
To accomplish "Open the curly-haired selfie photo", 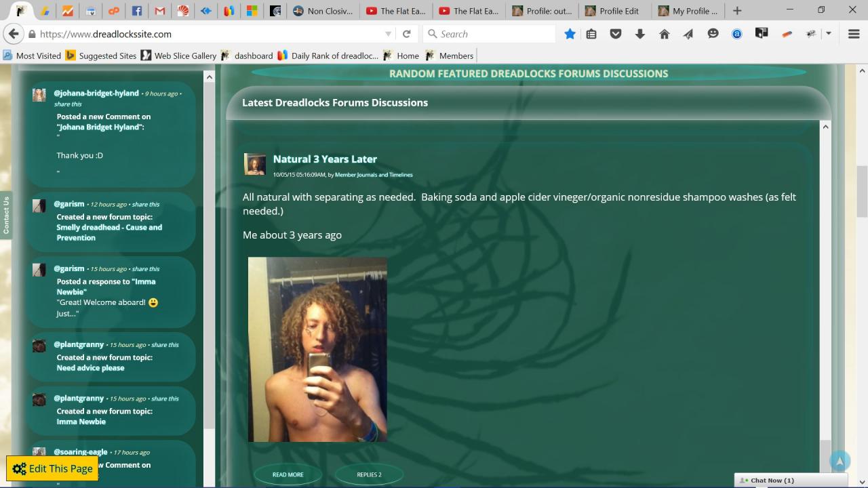I will pyautogui.click(x=317, y=350).
